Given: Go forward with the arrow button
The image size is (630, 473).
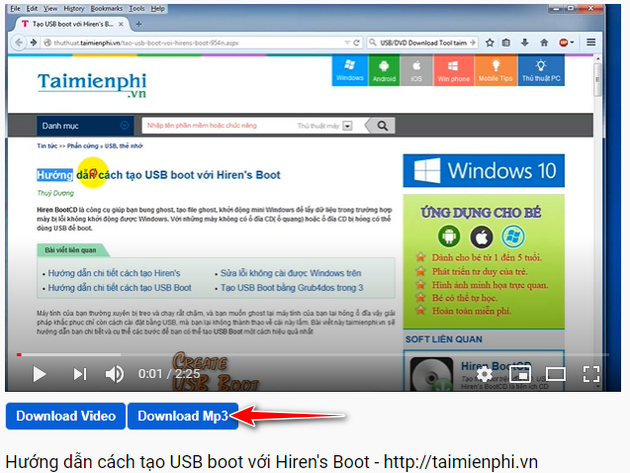Looking at the screenshot, I should point(34,42).
